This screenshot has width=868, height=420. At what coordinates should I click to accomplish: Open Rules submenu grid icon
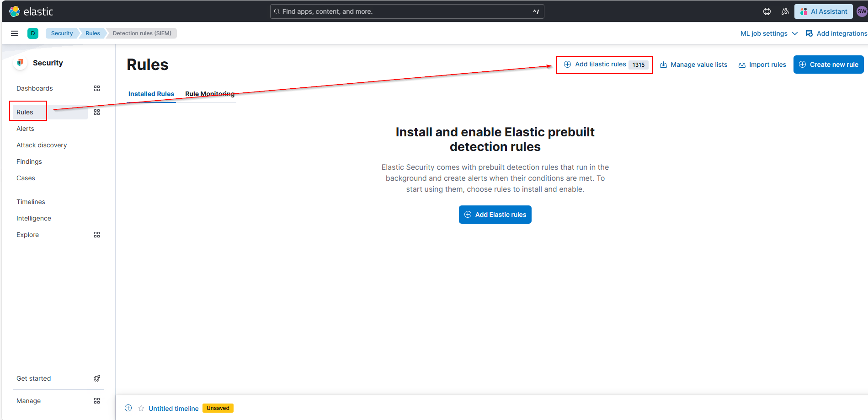[x=97, y=112]
